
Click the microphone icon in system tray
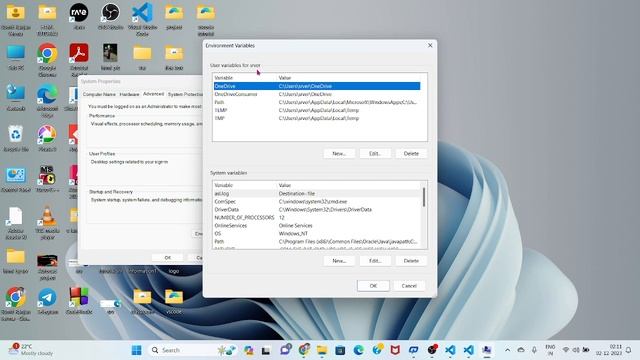tap(534, 350)
